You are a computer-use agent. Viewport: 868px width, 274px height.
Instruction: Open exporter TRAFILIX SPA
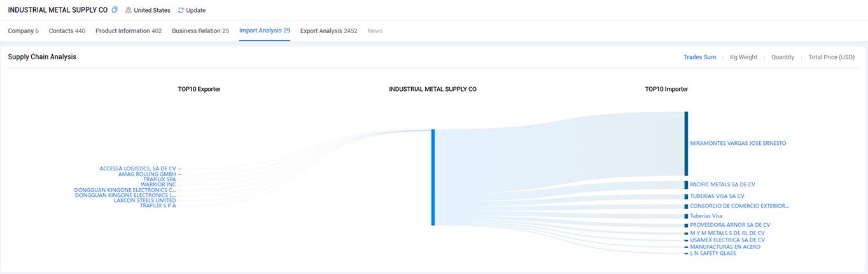coord(159,179)
